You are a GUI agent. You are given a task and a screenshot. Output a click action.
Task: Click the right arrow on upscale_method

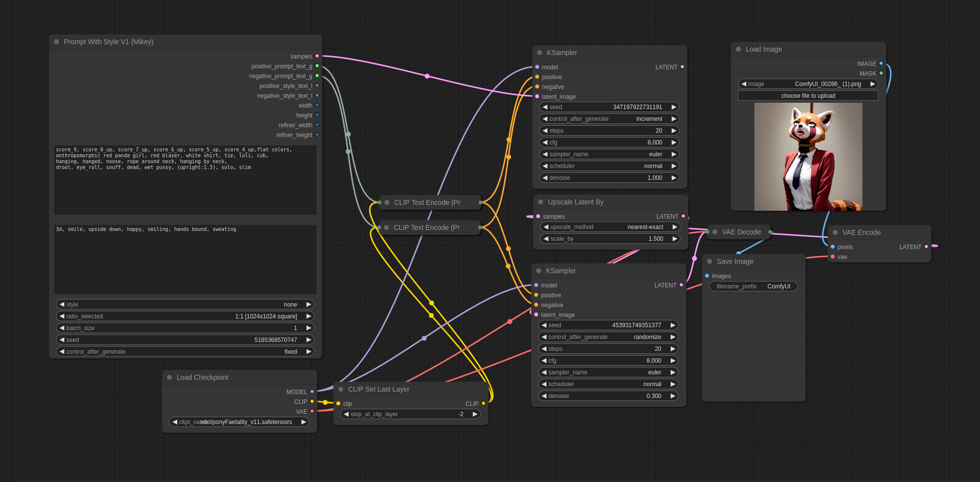[675, 227]
